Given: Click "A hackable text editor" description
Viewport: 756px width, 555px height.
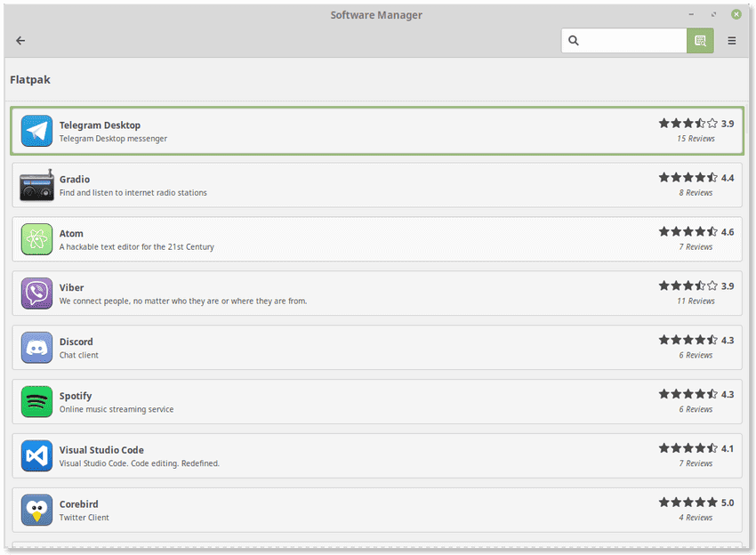Looking at the screenshot, I should tap(136, 247).
